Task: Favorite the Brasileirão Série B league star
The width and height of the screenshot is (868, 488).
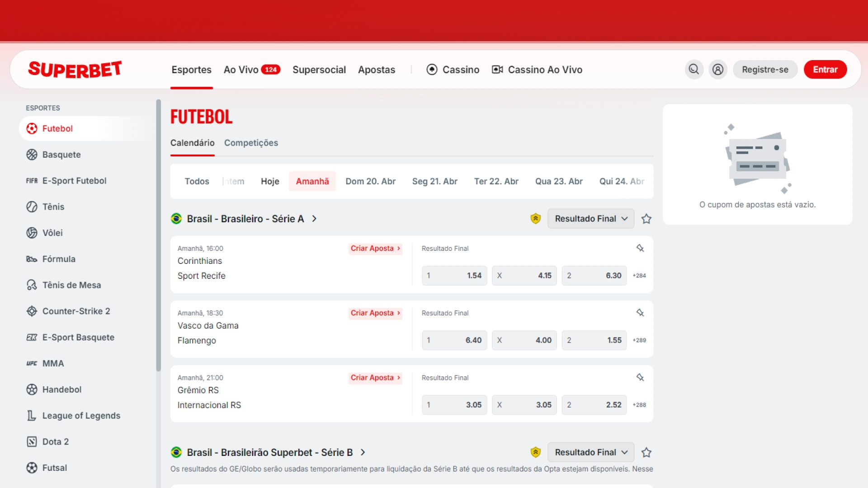Action: (646, 452)
